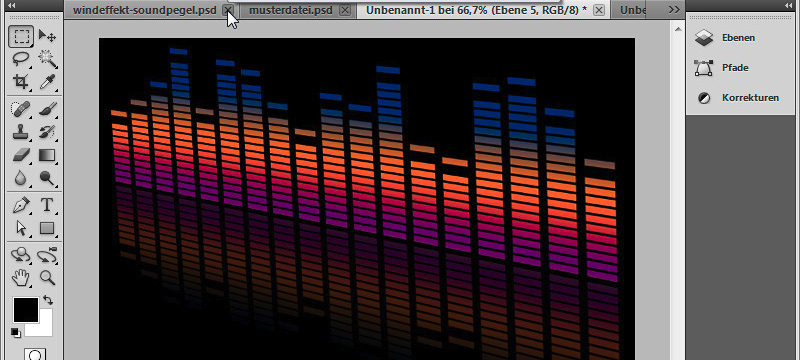Viewport: 800px width, 360px height.
Task: Select the Zoom magnifier tool
Action: 47,277
